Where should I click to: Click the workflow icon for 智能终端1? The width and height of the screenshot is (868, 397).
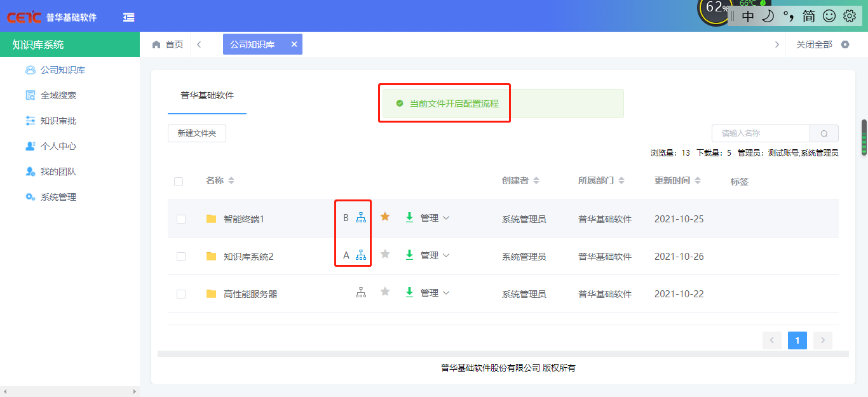[x=361, y=217]
